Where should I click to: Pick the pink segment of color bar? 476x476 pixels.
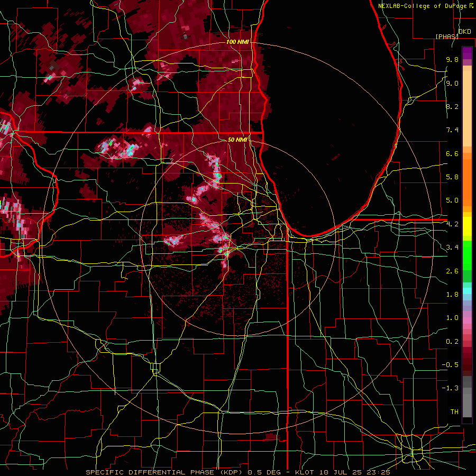[467, 320]
